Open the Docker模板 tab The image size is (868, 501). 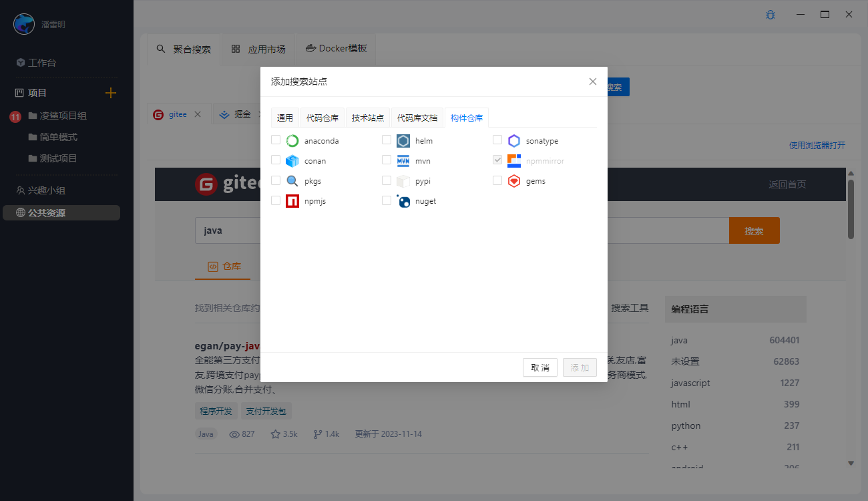click(x=337, y=49)
